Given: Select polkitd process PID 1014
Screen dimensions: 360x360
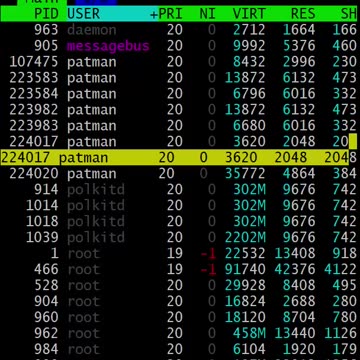Looking at the screenshot, I should coord(180,206).
